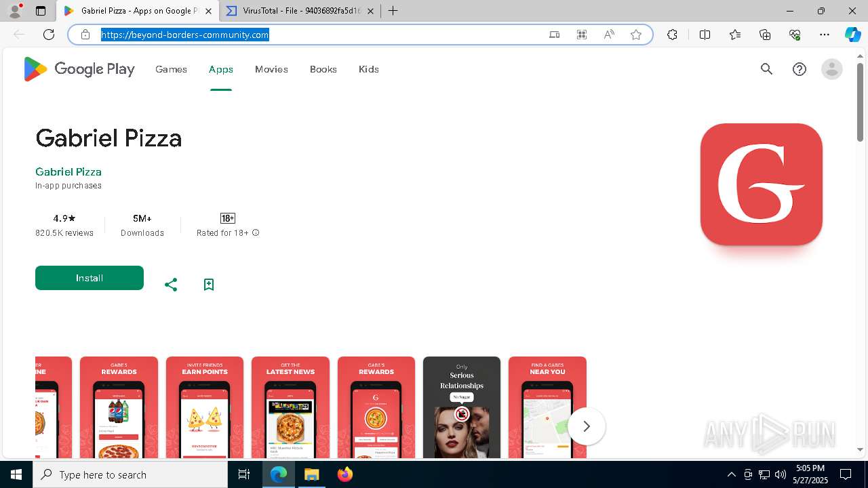Open Task View on taskbar
Image resolution: width=868 pixels, height=488 pixels.
click(x=244, y=474)
